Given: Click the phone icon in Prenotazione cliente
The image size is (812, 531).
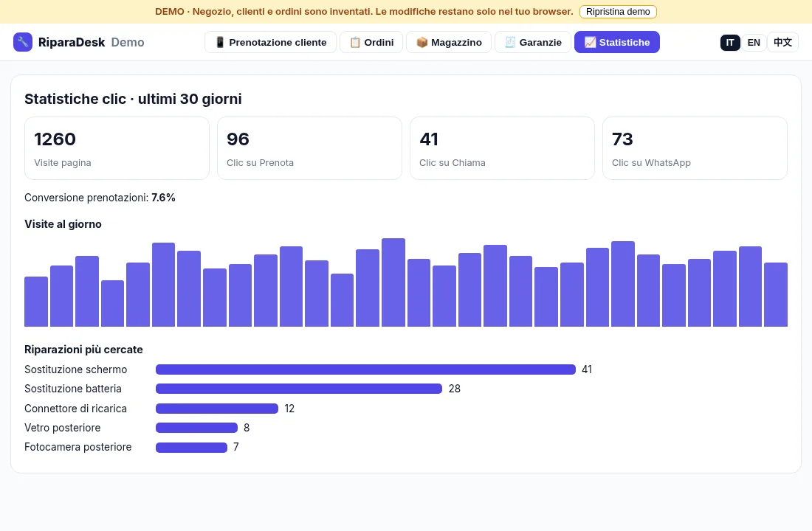Looking at the screenshot, I should 220,43.
